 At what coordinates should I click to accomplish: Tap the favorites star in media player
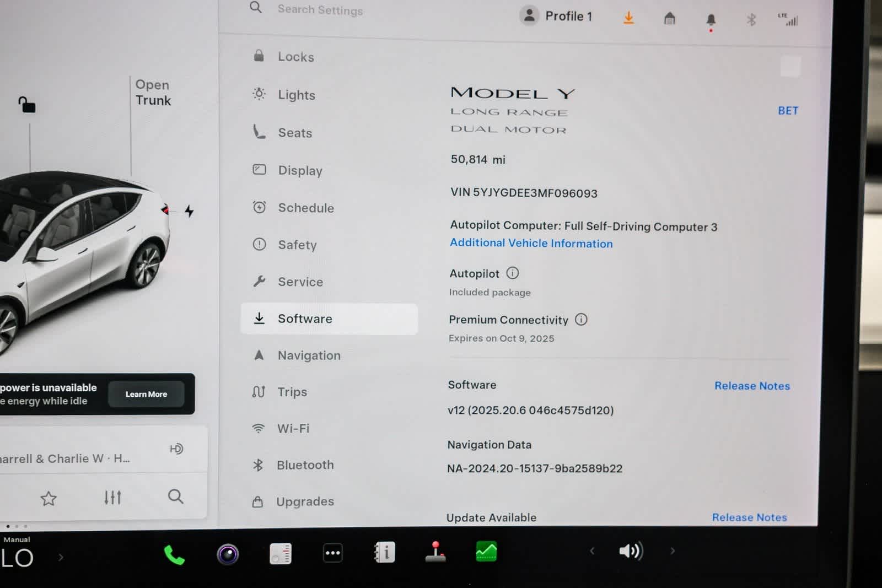point(49,498)
